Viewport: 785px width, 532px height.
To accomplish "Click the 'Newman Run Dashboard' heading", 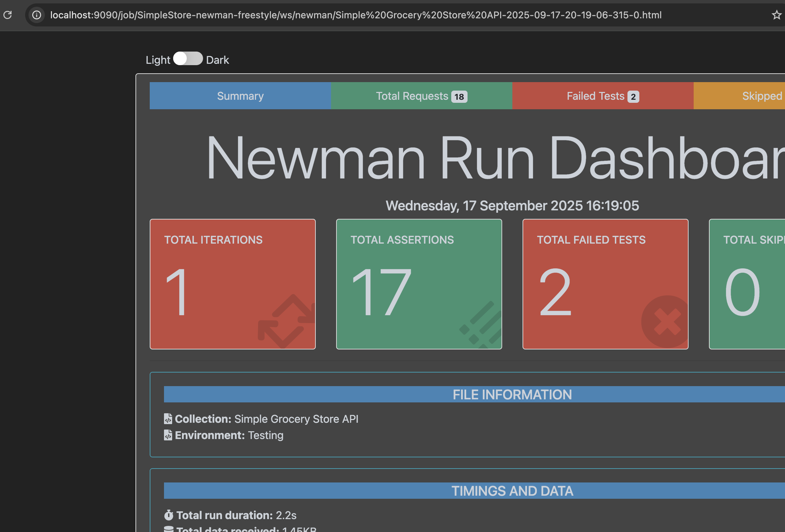I will pyautogui.click(x=496, y=157).
